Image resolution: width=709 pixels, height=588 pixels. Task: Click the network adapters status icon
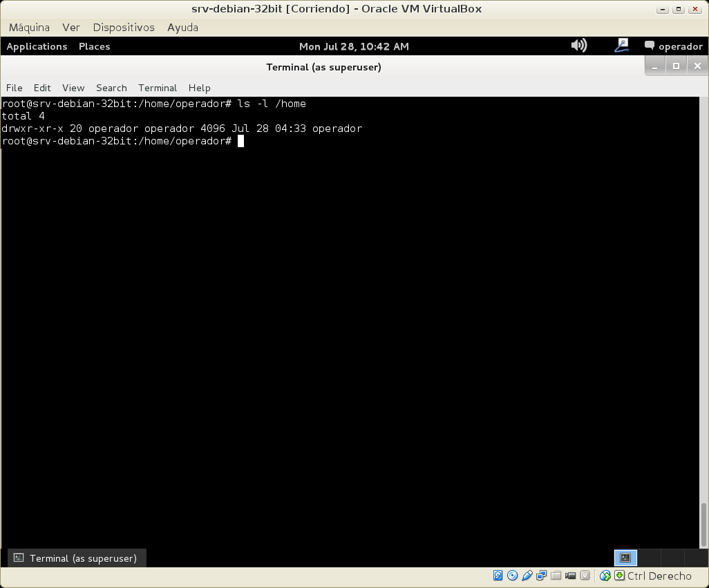pos(542,576)
